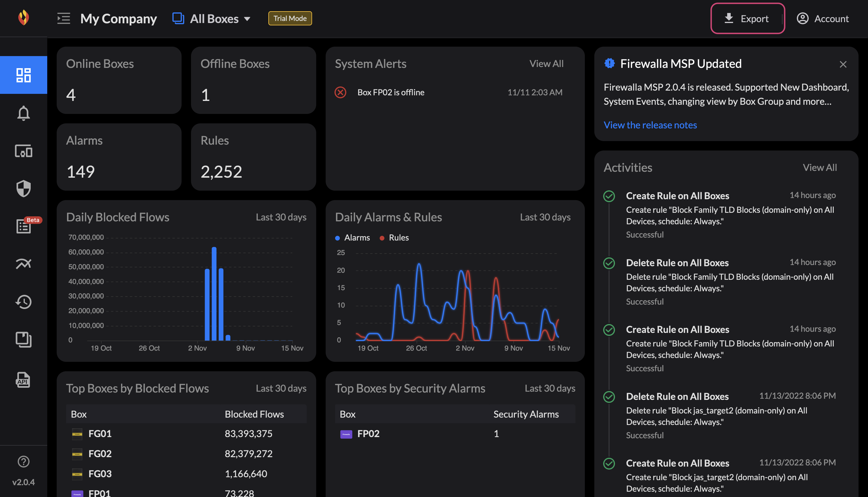
Task: Open the Dashboard sidebar icon
Action: 24,75
